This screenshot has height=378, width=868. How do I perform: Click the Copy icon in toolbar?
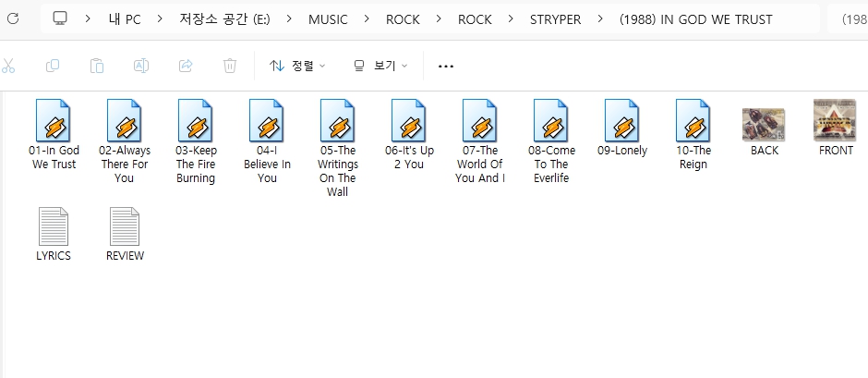click(x=53, y=66)
